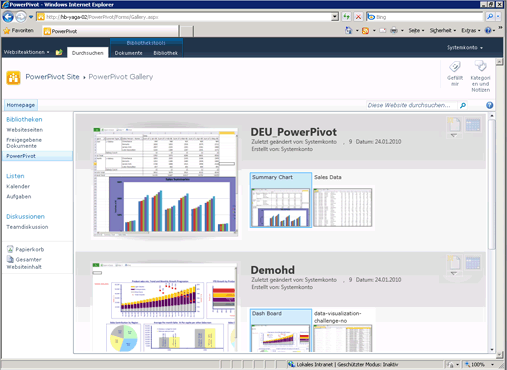Open the PowerPivot Gallery breadcrumb link
Viewport: 507px width, 370px height.
click(x=121, y=77)
